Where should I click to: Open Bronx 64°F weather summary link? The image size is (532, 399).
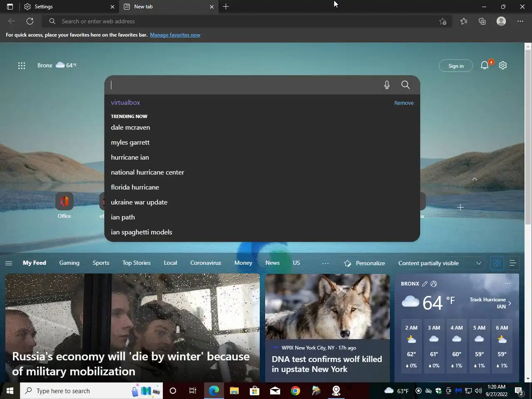point(57,65)
